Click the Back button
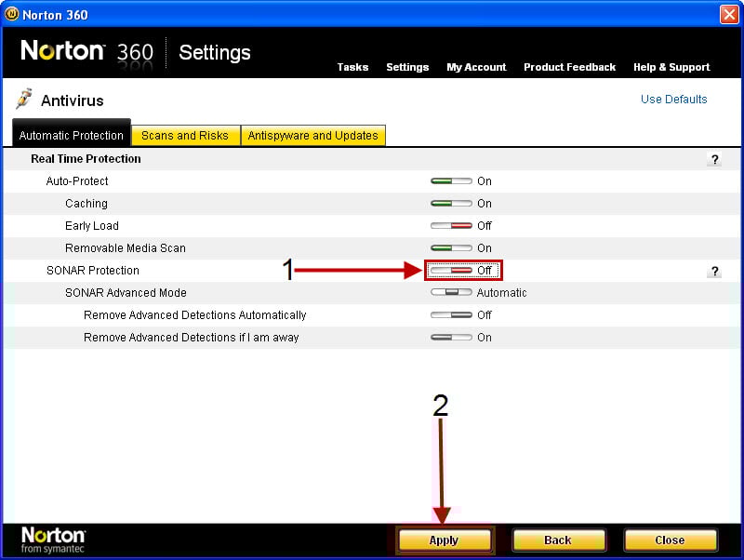Viewport: 744px width, 560px height. [x=559, y=540]
